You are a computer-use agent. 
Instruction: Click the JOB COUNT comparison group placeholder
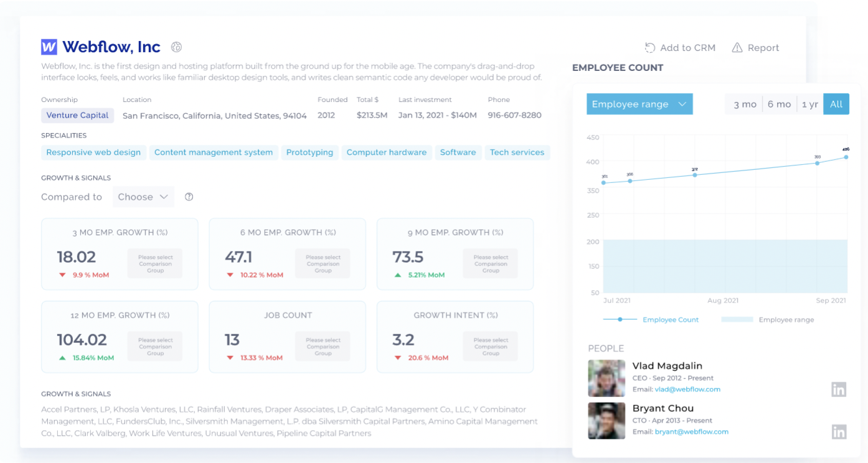(323, 347)
